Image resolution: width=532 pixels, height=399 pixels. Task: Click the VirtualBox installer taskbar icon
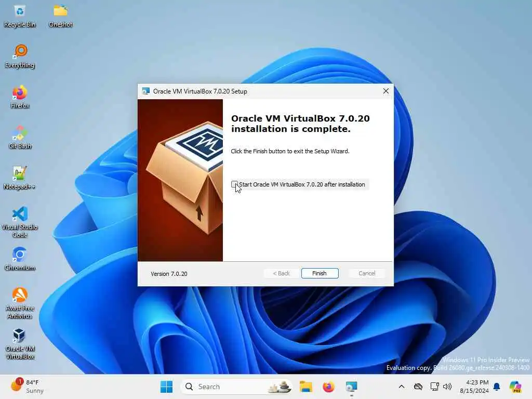click(x=351, y=387)
